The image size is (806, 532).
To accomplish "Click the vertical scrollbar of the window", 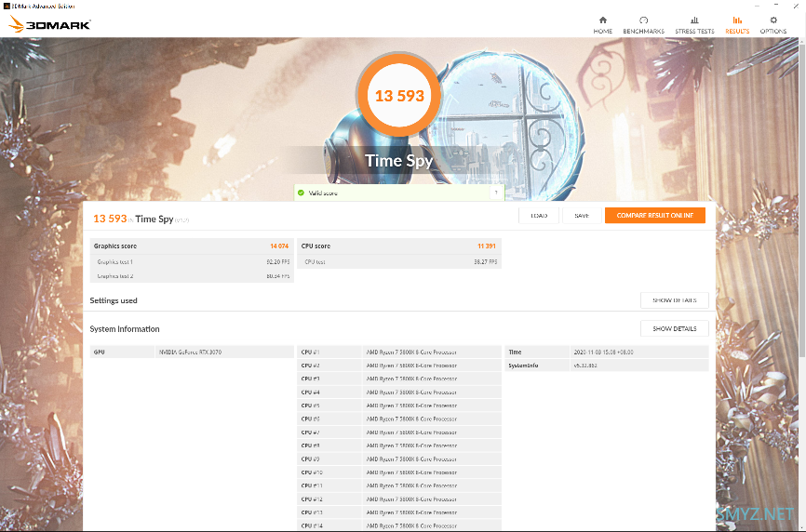I will pos(802,200).
